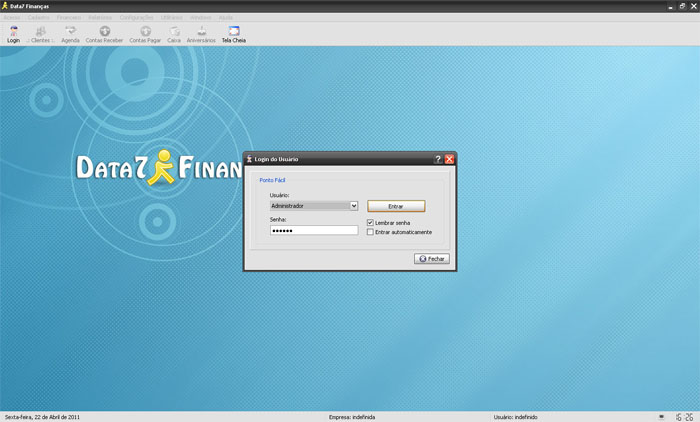The height and width of the screenshot is (422, 700).
Task: Click Empresa: indefinida status text
Action: 352,417
